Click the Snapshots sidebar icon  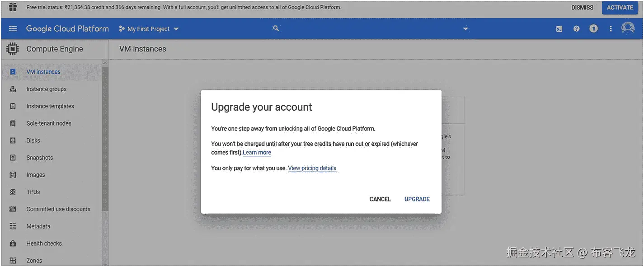[13, 158]
